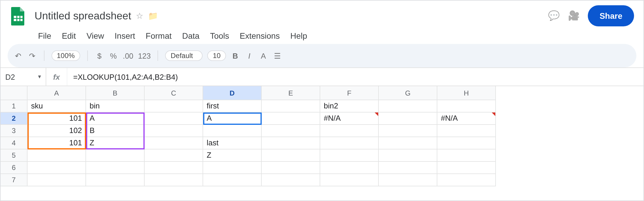Select cell A2 containing 101
The image size is (644, 201).
pos(56,118)
